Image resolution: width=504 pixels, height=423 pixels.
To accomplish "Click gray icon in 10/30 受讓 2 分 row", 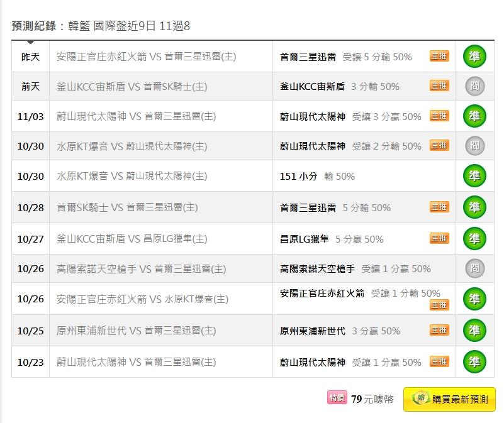I will pos(475,146).
